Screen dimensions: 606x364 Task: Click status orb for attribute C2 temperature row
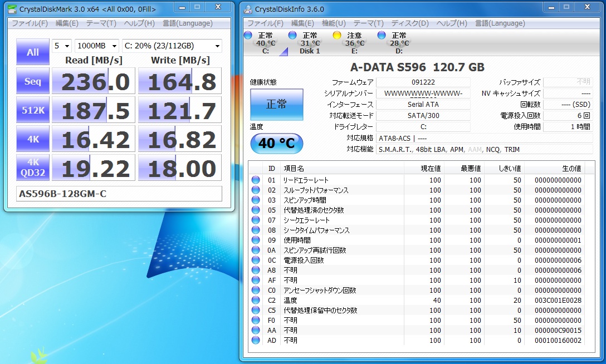(x=256, y=301)
